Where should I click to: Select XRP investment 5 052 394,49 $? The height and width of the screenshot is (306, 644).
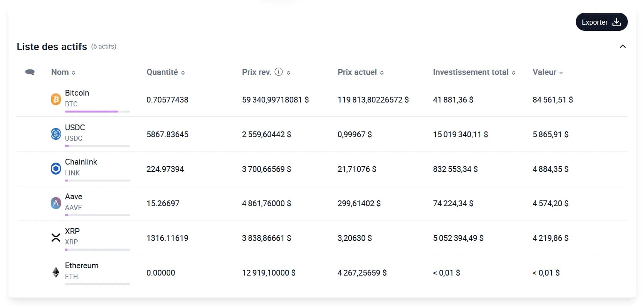(x=458, y=238)
